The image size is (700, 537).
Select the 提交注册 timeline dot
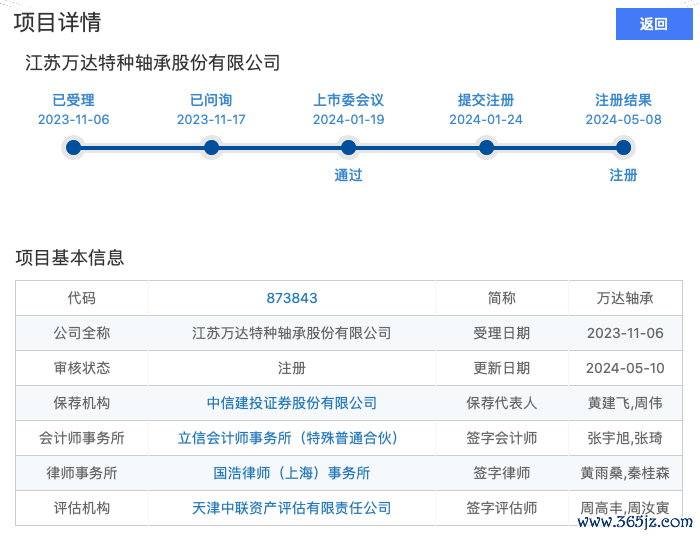(x=486, y=148)
